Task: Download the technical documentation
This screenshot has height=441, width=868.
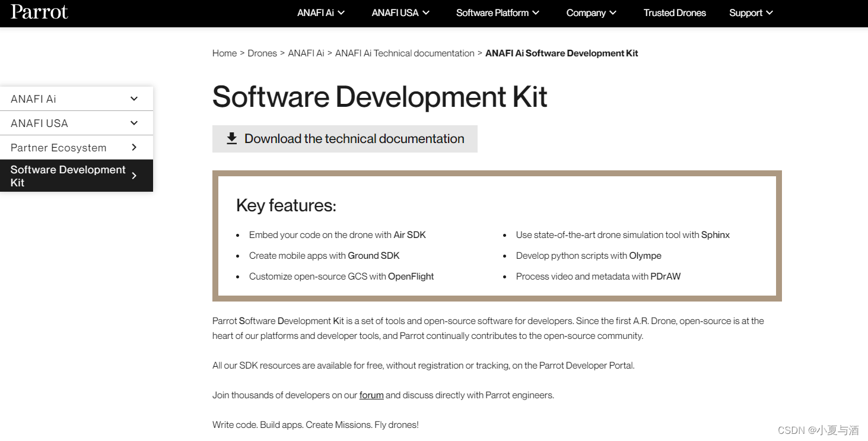Action: tap(345, 139)
